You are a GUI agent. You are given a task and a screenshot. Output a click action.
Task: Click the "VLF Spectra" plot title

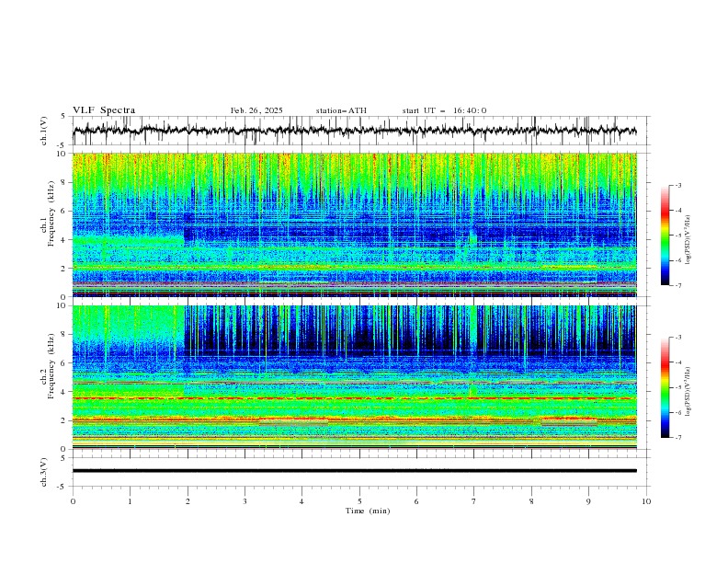click(104, 110)
